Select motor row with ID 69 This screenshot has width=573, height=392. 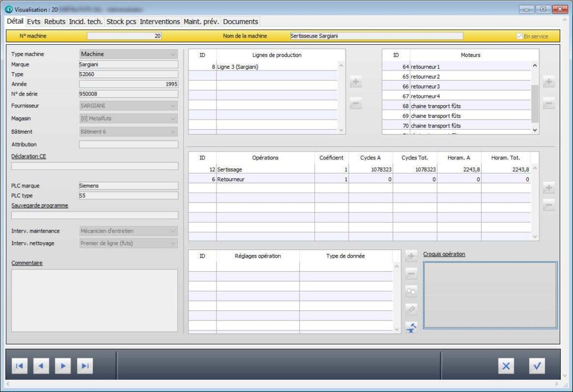(457, 116)
